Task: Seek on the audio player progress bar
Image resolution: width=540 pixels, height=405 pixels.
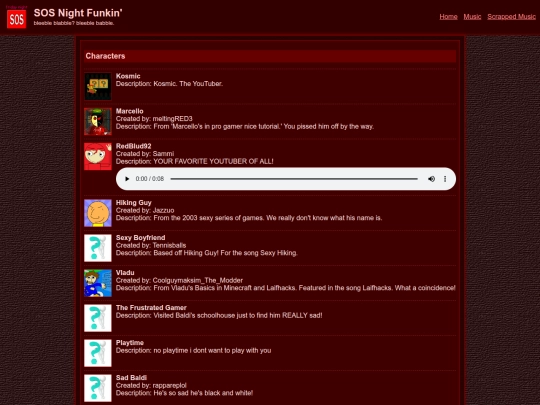Action: [294, 179]
